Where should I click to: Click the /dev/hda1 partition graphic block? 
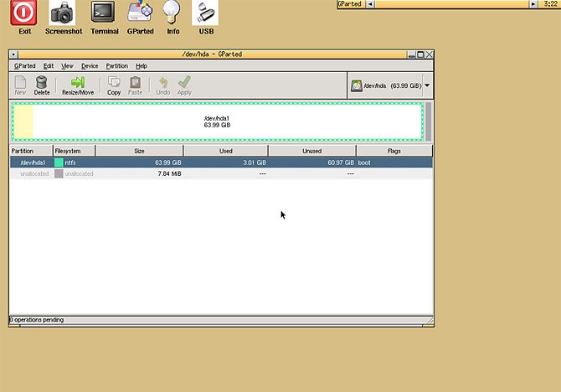[217, 121]
